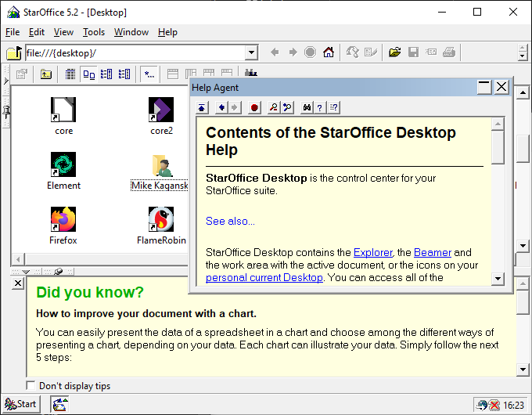Close the tips pane with its X button
The height and width of the screenshot is (415, 532).
[18, 283]
